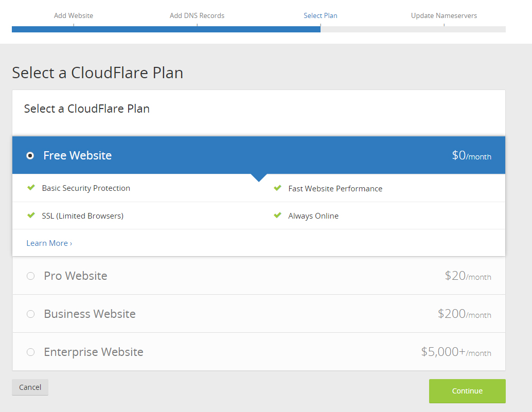The height and width of the screenshot is (412, 532).
Task: Select the Free Website radio button
Action: [30, 155]
